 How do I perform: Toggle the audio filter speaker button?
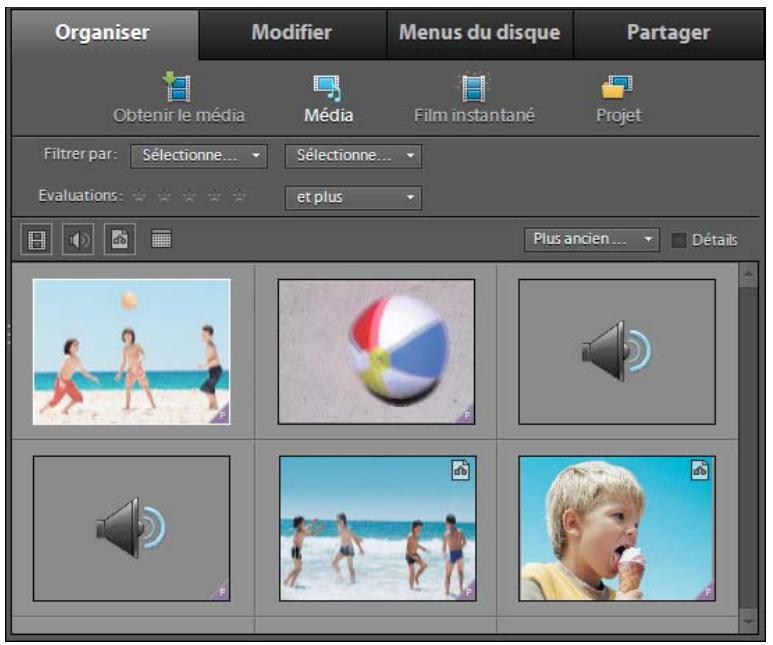(78, 240)
